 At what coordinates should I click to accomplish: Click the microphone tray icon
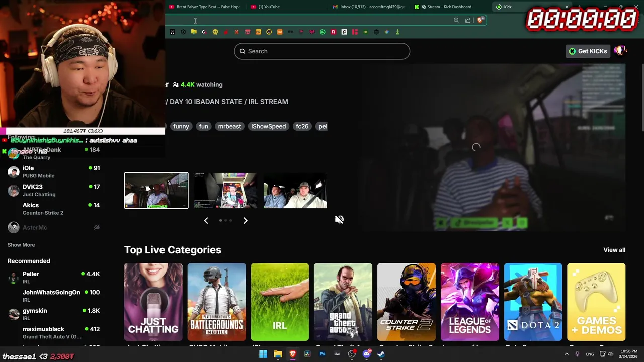coord(577,354)
